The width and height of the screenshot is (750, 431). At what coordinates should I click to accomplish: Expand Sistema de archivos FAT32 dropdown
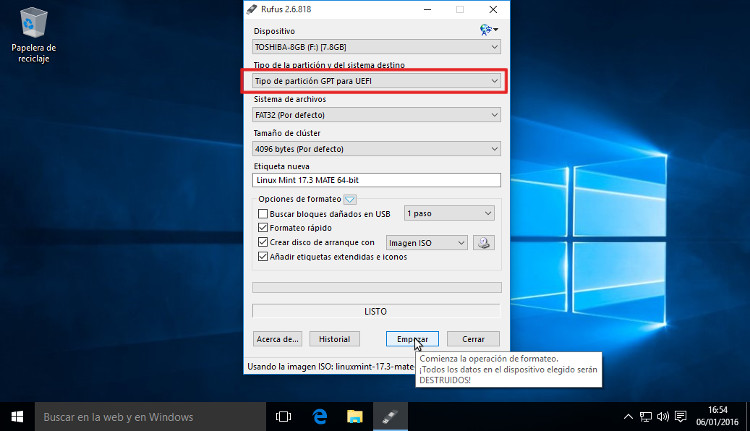pos(376,115)
